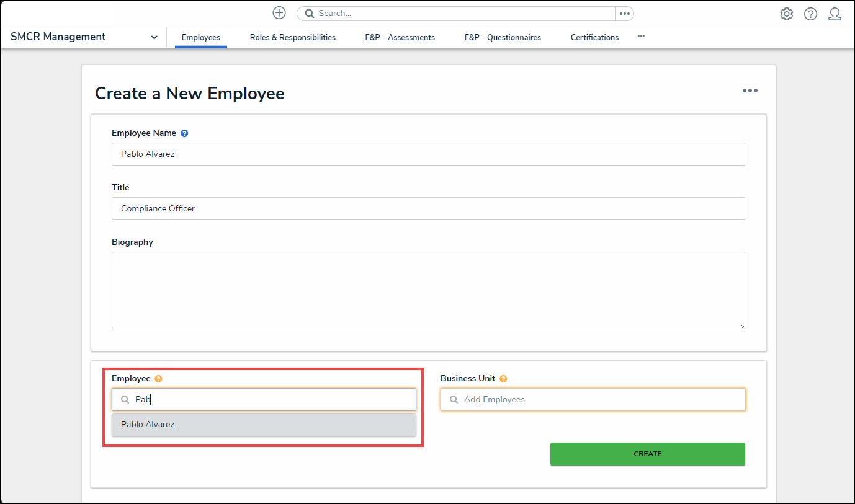Click the ellipsis beside the search bar

(624, 13)
